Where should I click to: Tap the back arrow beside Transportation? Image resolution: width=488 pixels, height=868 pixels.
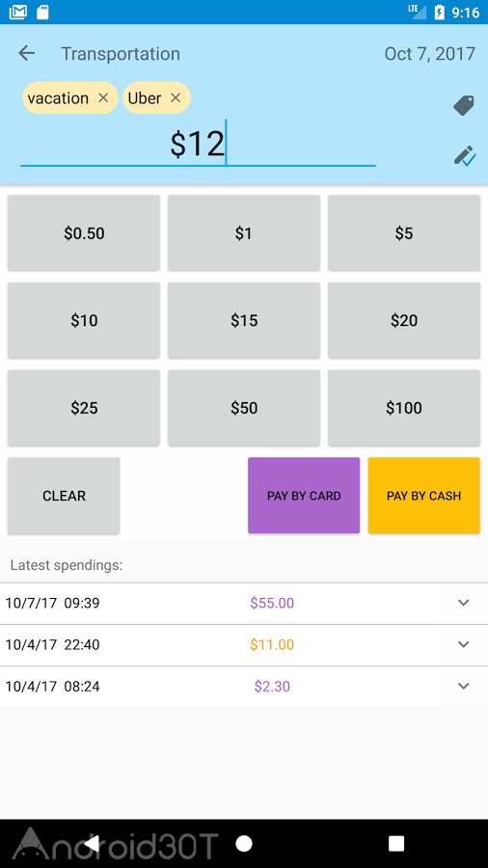click(27, 53)
